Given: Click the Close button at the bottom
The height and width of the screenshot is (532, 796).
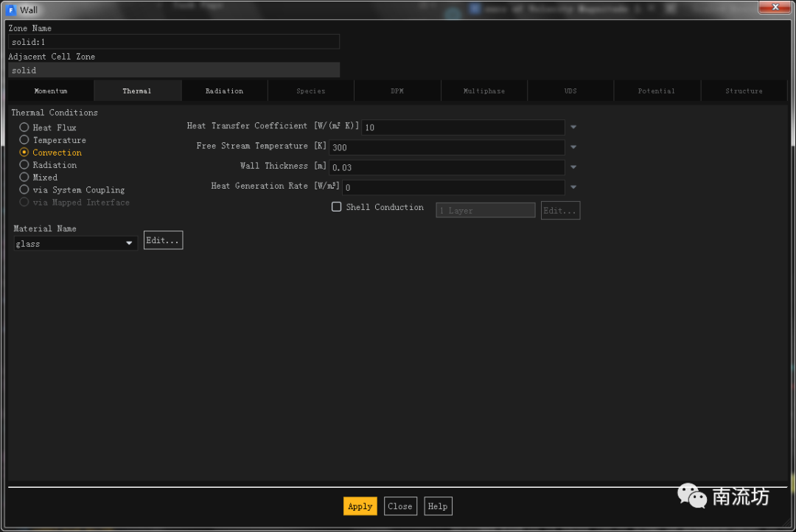Looking at the screenshot, I should 400,506.
